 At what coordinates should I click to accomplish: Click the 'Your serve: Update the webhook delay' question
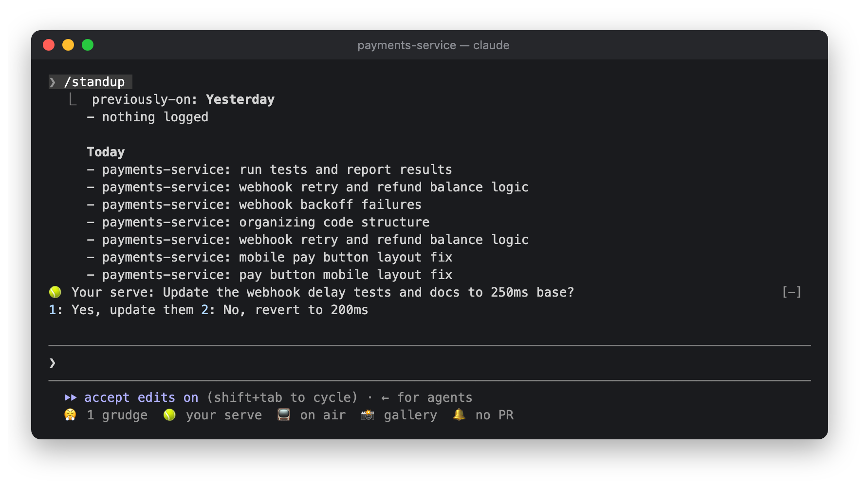[323, 292]
